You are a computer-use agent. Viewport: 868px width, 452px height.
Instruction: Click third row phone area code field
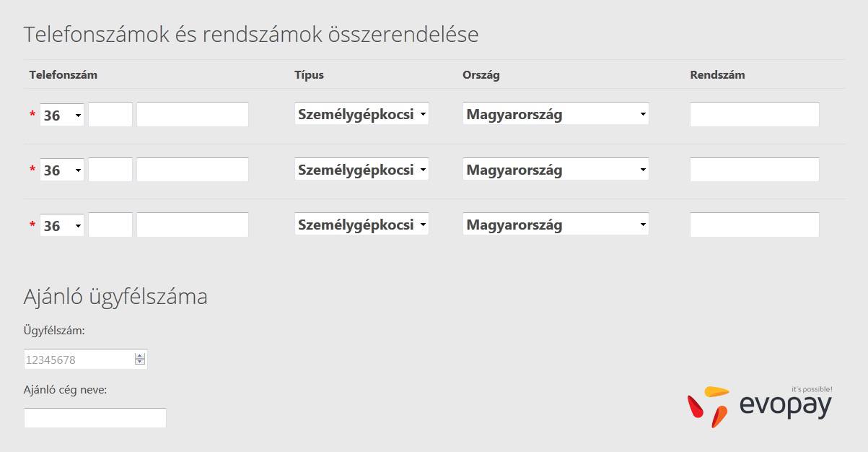pyautogui.click(x=110, y=225)
